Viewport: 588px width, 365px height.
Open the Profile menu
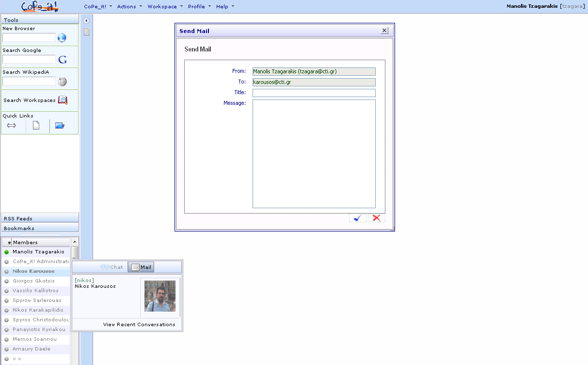point(199,6)
